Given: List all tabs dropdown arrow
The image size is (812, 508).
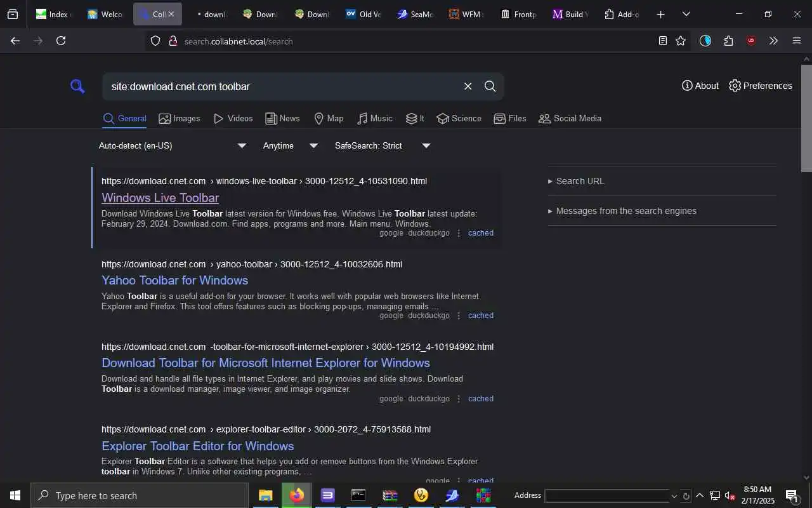Looking at the screenshot, I should click(686, 14).
